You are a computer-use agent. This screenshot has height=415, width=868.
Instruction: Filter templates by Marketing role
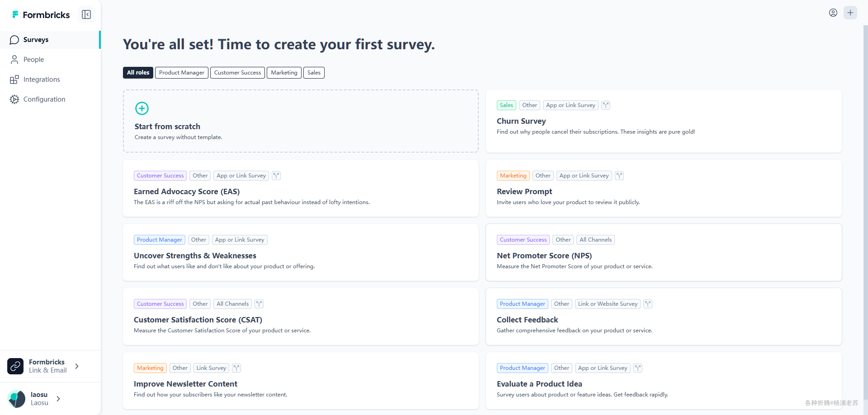[284, 73]
